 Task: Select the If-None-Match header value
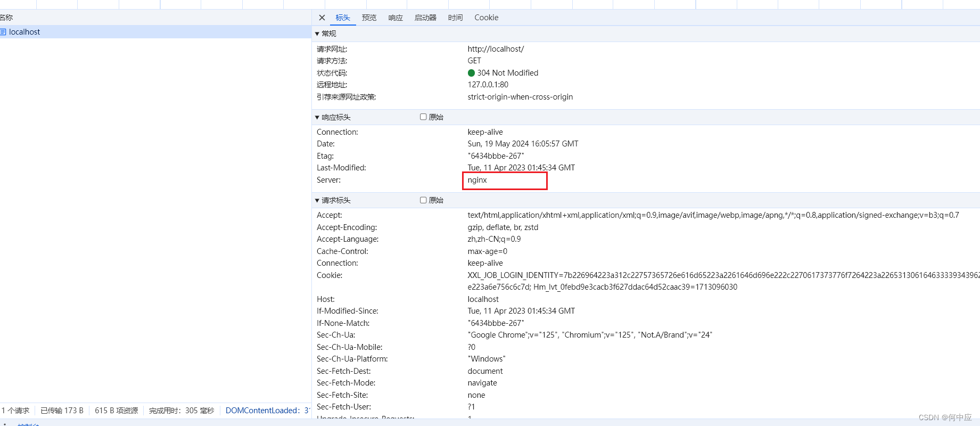[x=496, y=323]
